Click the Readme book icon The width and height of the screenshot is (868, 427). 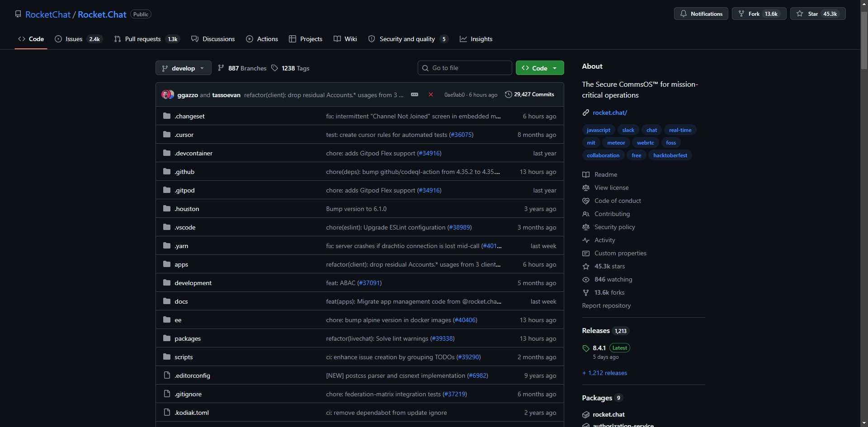pyautogui.click(x=586, y=174)
